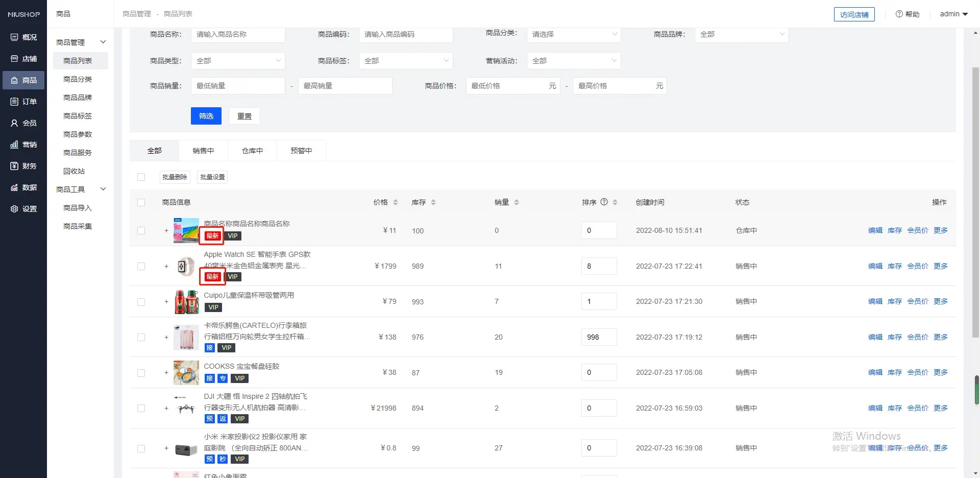Switch to the 销售中 tab
Screen dimensions: 980x478
(203, 151)
